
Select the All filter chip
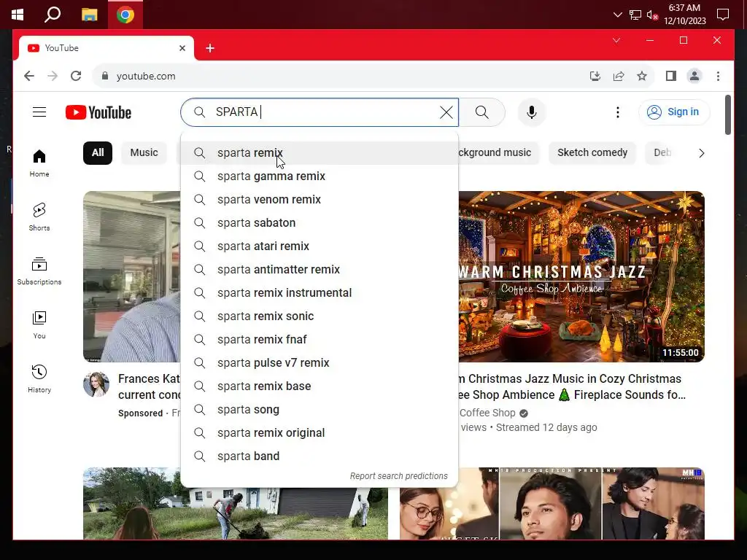pyautogui.click(x=98, y=153)
